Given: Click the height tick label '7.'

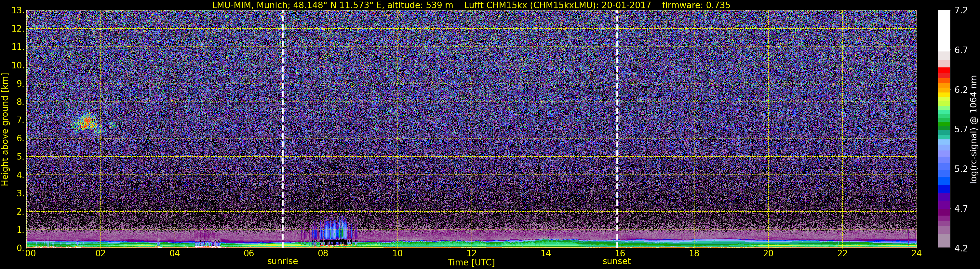Looking at the screenshot, I should pyautogui.click(x=20, y=120).
